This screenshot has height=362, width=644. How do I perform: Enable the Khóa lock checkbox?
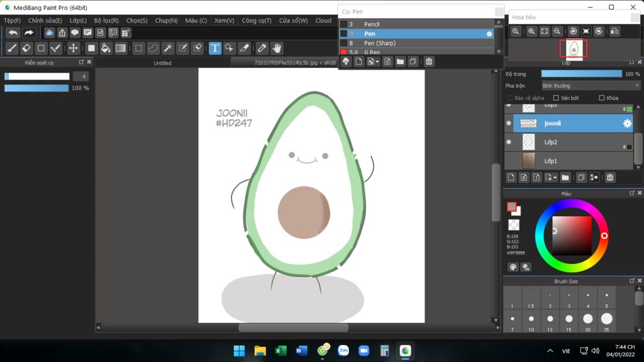602,98
